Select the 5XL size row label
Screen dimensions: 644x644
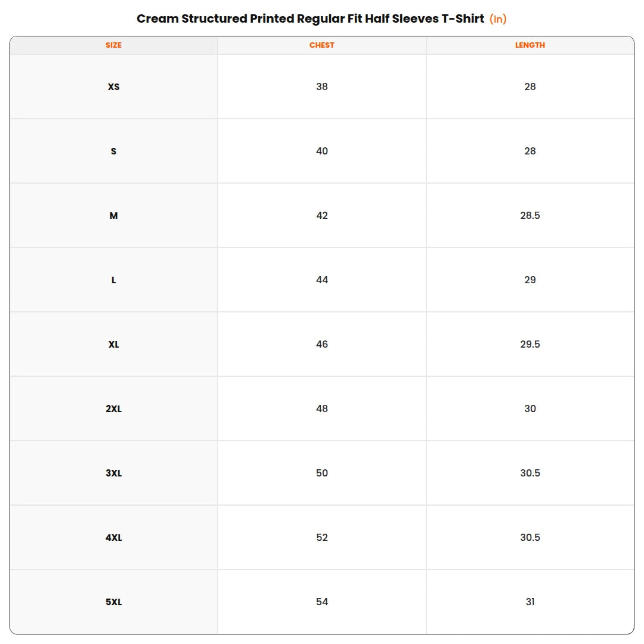[x=114, y=602]
